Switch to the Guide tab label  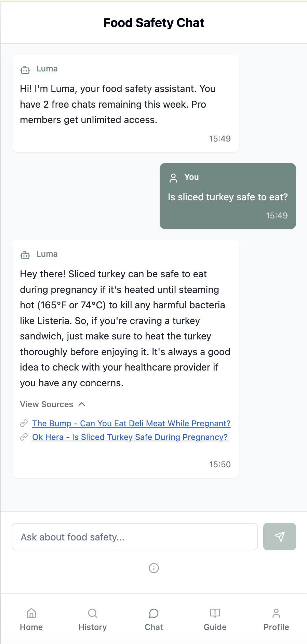215,627
